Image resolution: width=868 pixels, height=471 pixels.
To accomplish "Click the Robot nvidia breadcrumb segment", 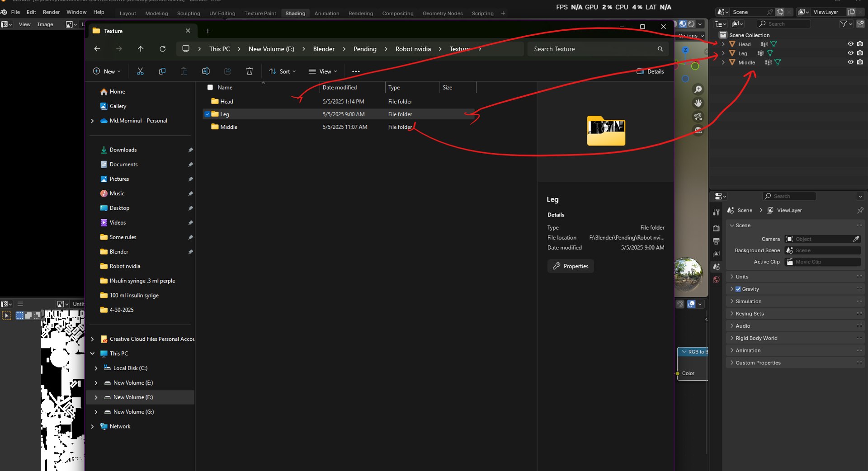I will click(x=413, y=49).
